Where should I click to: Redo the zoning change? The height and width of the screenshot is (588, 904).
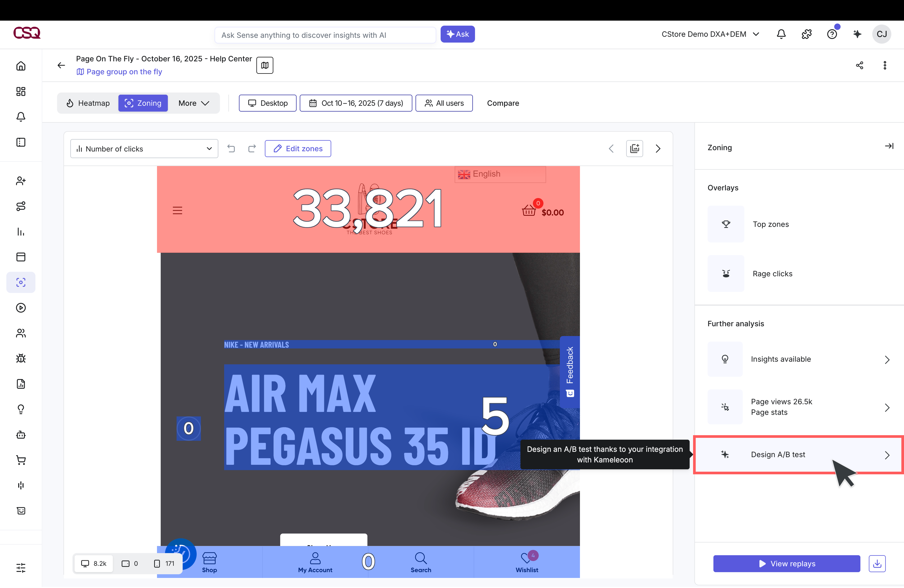(x=252, y=149)
